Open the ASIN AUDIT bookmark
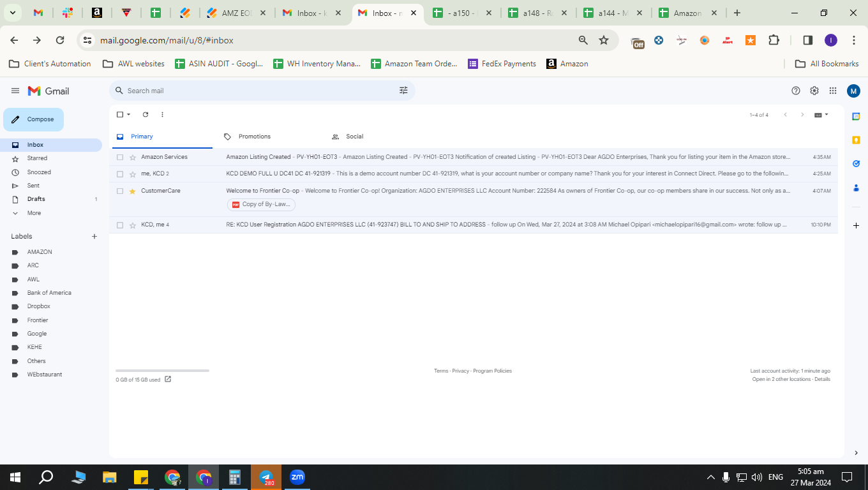868x490 pixels. (x=219, y=64)
